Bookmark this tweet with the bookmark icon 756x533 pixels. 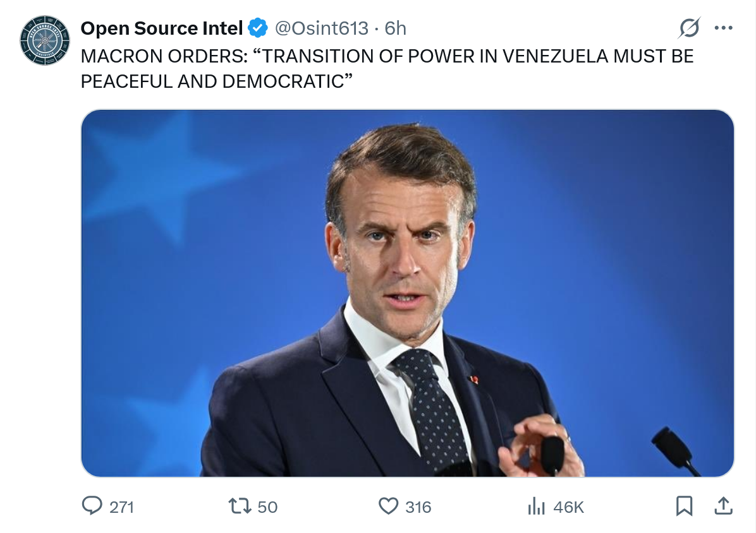[x=685, y=506]
